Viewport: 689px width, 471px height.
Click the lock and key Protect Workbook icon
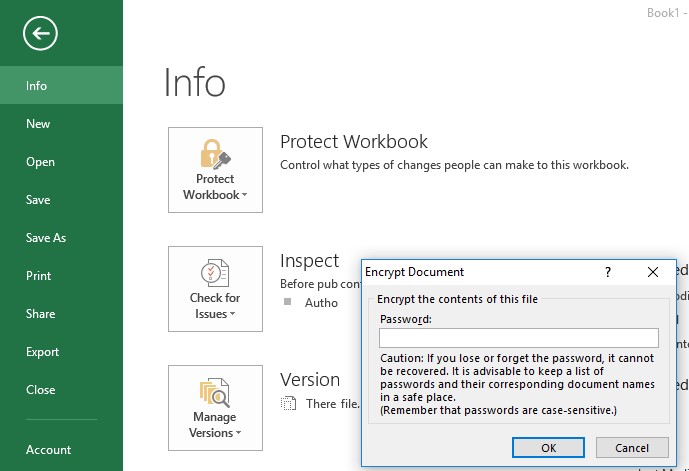point(215,153)
